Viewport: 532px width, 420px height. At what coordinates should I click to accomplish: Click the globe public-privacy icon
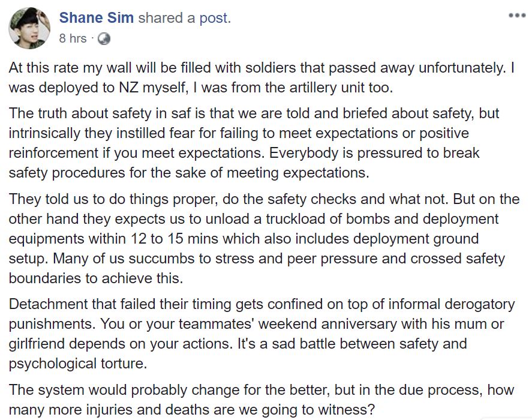coord(103,38)
